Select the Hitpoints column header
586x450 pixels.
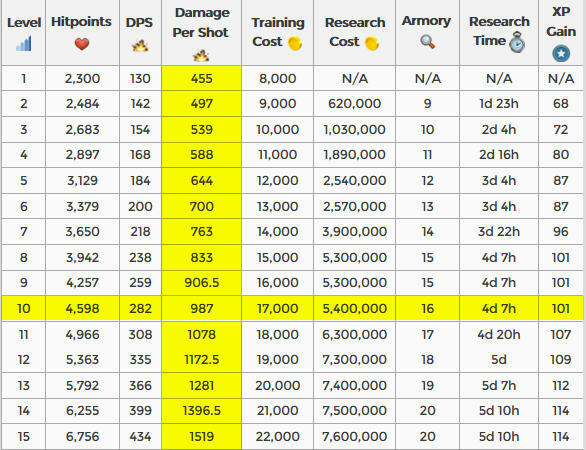82,33
